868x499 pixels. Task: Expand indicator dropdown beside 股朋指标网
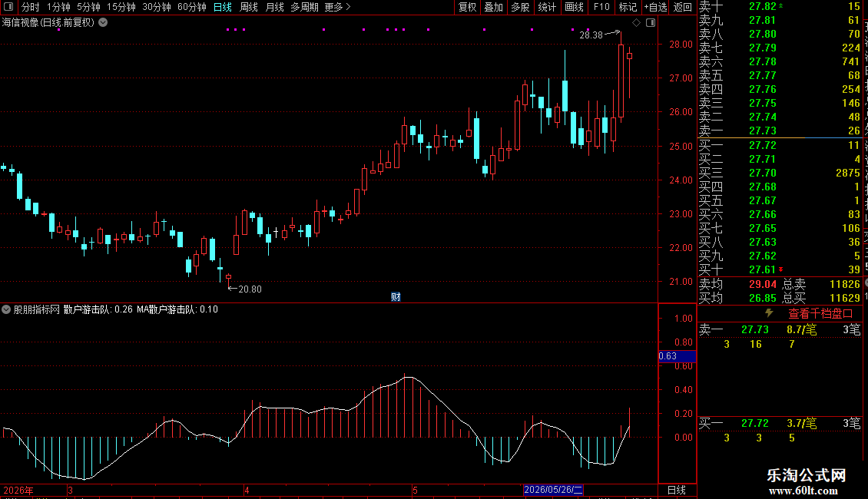6,309
